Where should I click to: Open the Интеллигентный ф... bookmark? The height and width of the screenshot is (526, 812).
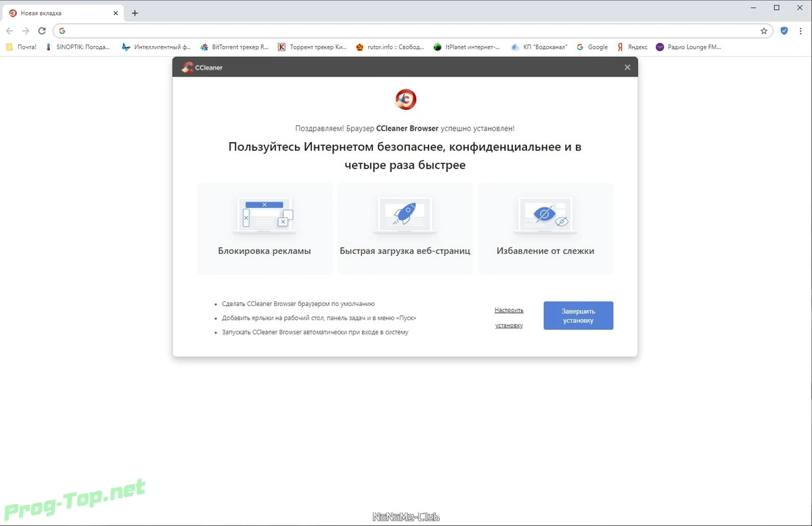(156, 47)
